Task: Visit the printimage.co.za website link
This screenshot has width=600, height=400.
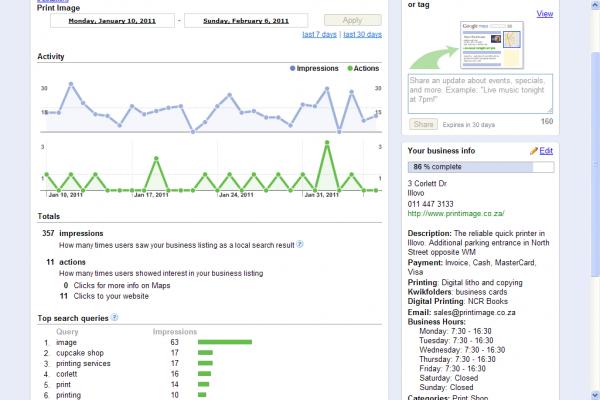Action: pos(455,213)
